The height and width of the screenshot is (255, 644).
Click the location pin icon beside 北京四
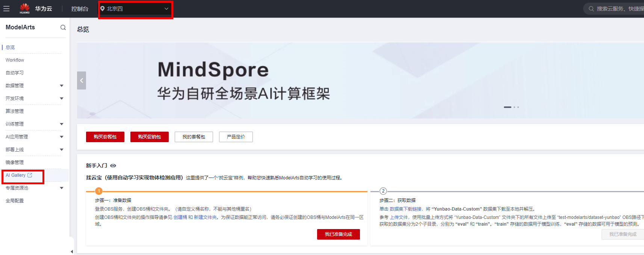coord(102,9)
